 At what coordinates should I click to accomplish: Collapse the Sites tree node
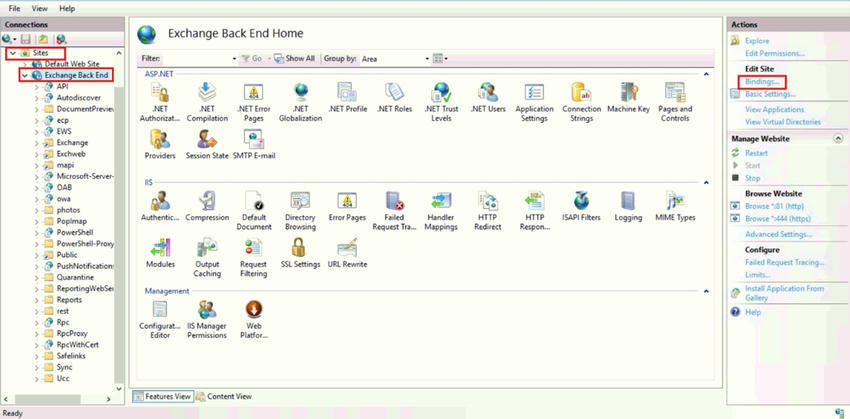pyautogui.click(x=12, y=53)
